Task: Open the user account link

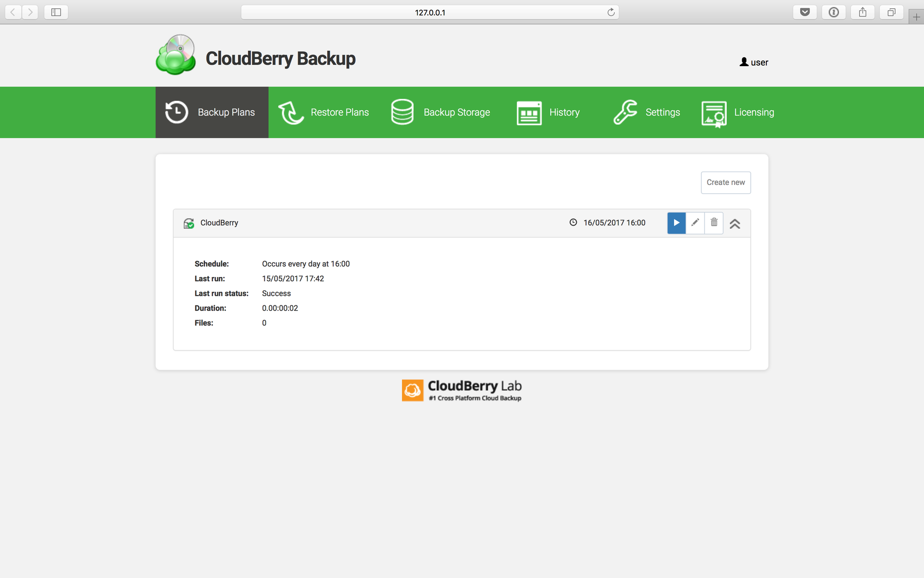Action: click(754, 62)
